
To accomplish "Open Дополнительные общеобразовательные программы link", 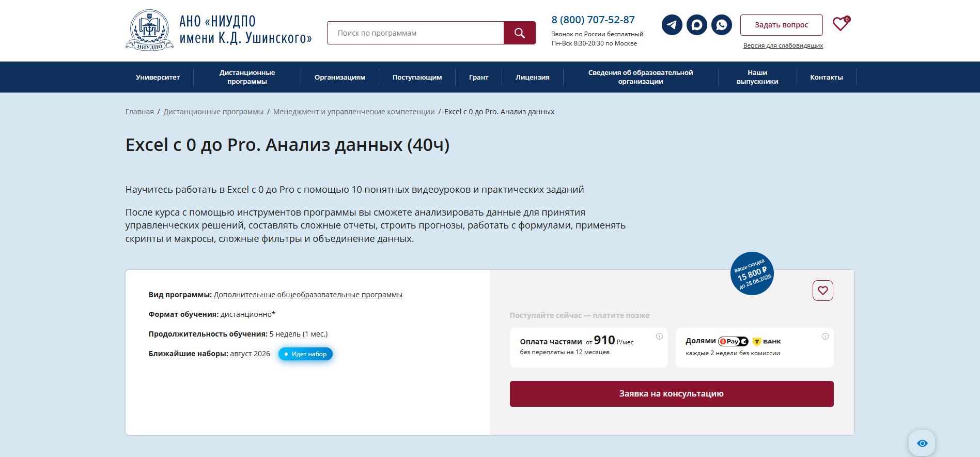I will point(308,295).
